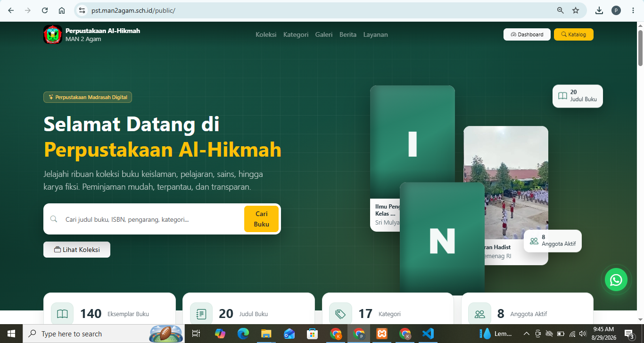The image size is (644, 343).
Task: Click the MAN 2 Agam school logo
Action: [x=53, y=34]
